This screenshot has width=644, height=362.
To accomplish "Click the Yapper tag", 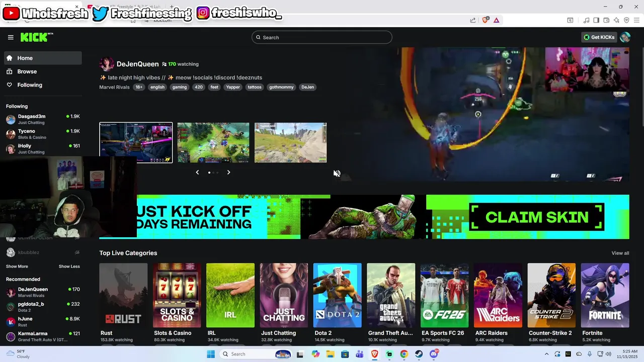I will (233, 87).
